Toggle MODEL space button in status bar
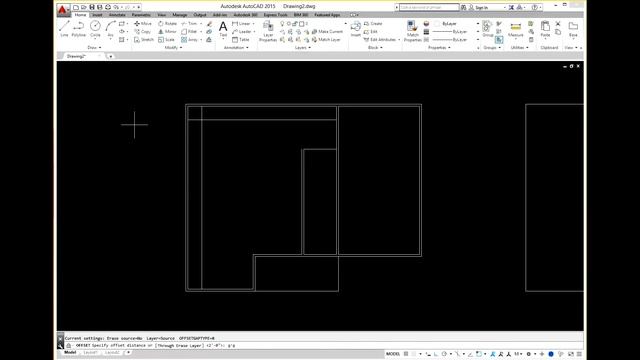The height and width of the screenshot is (360, 640). tap(393, 354)
